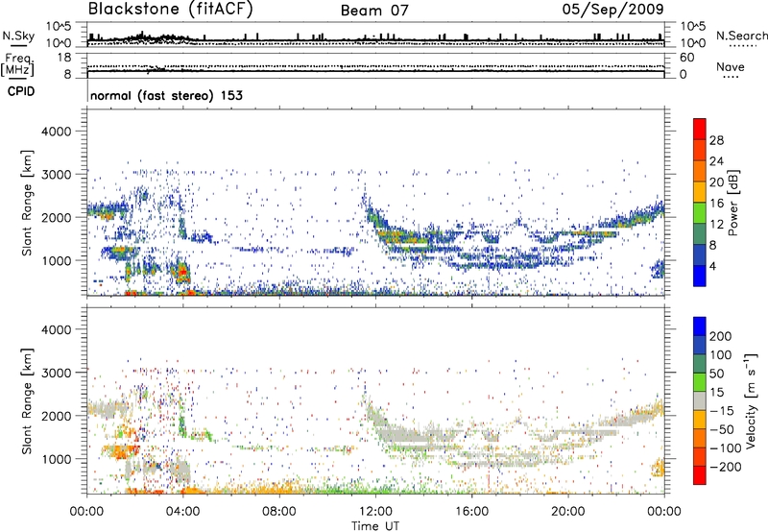Click the 3000 tick of the velocity panel
The image size is (768, 532).
(x=57, y=373)
